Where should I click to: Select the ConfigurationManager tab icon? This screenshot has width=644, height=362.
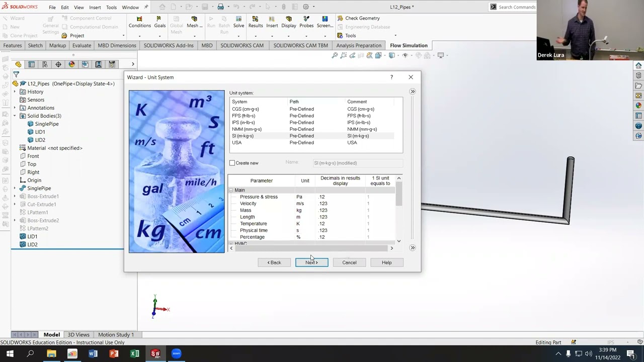(45, 64)
